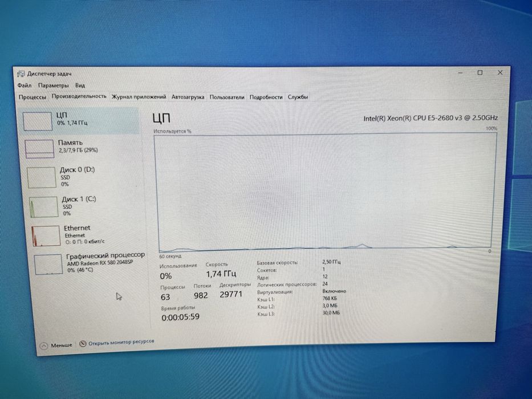The height and width of the screenshot is (399, 532).
Task: Select the Службы tab
Action: pos(298,97)
